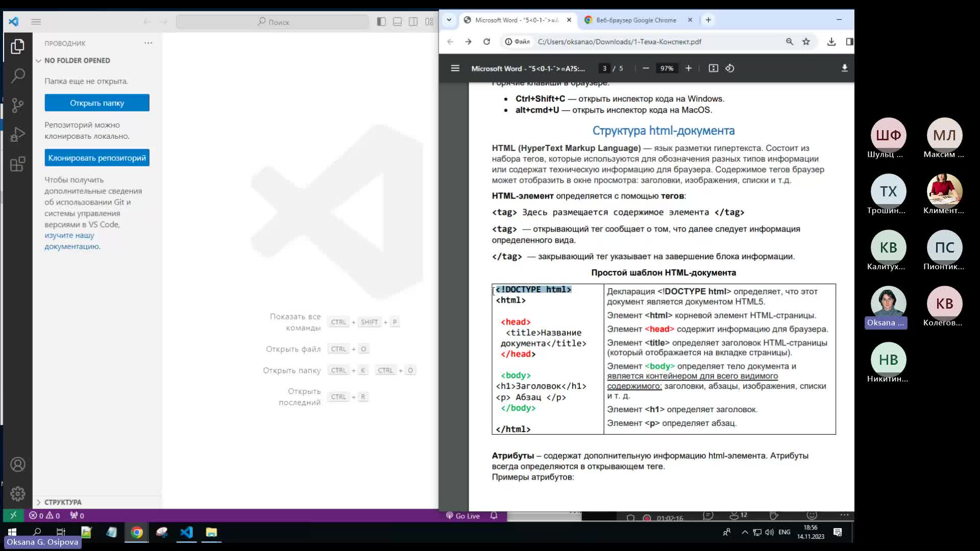Reload the PDF page in Chrome
Viewport: 980px width, 551px height.
pyautogui.click(x=486, y=42)
